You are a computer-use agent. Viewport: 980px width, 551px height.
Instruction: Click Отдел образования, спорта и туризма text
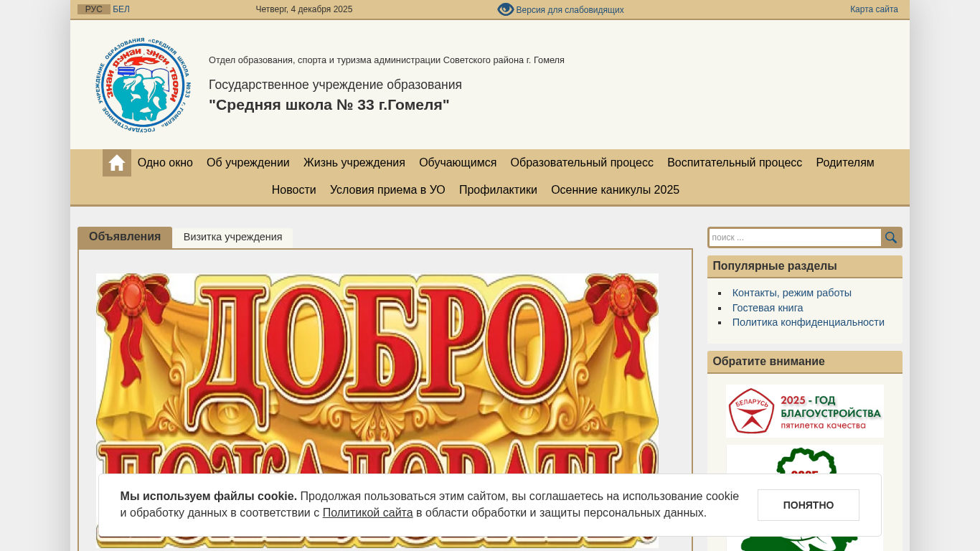pos(387,60)
